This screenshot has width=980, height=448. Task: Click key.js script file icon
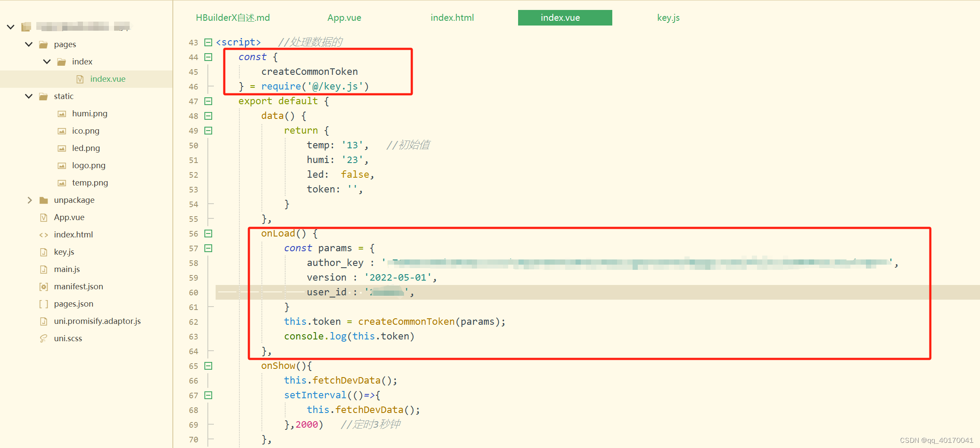coord(44,252)
